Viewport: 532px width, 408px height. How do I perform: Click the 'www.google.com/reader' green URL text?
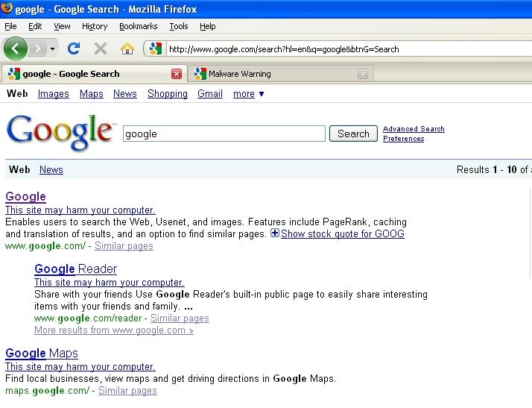click(88, 318)
